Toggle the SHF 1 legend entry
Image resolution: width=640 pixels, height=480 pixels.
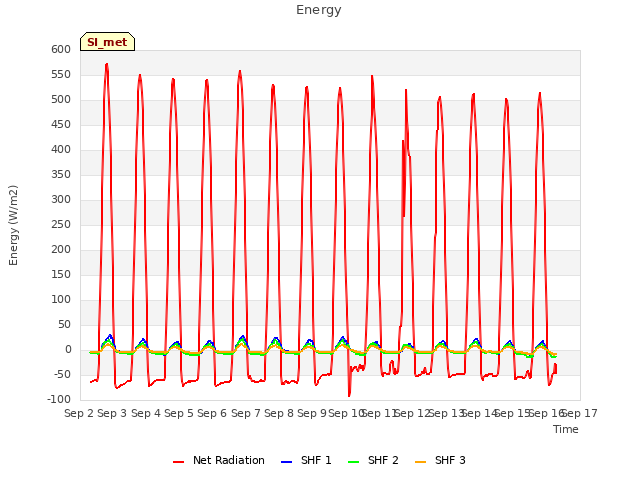pos(306,460)
